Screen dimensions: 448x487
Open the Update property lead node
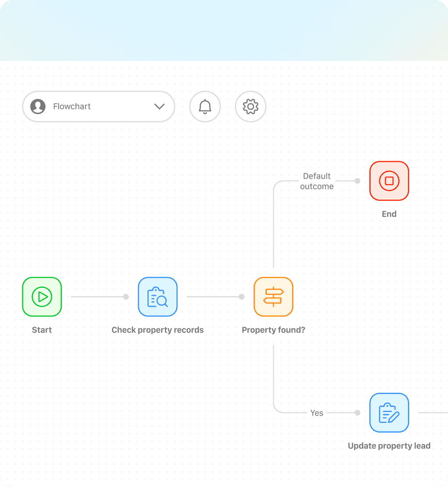tap(389, 413)
